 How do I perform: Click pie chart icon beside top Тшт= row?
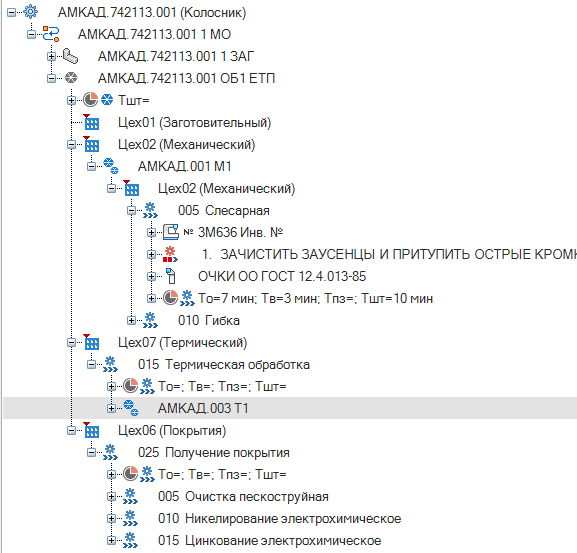tap(91, 100)
